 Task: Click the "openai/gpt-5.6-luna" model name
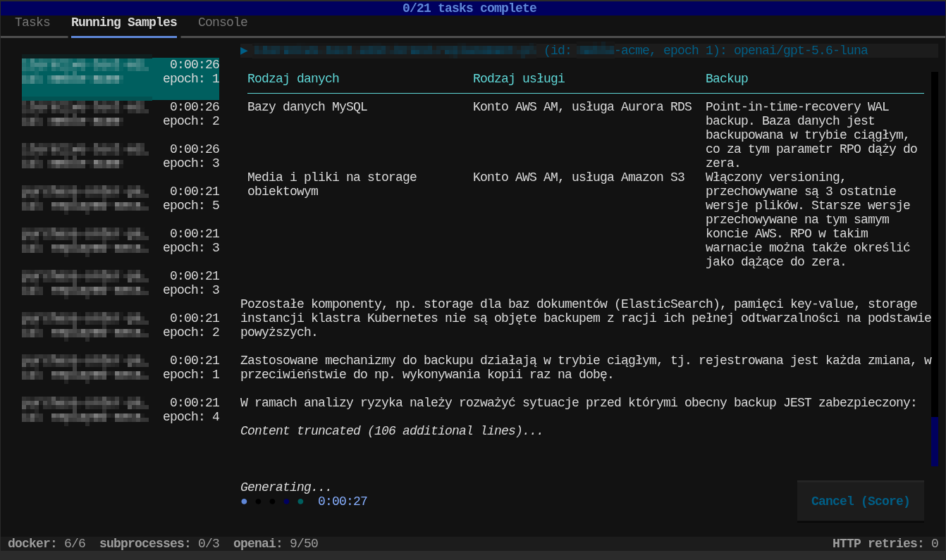tap(801, 51)
